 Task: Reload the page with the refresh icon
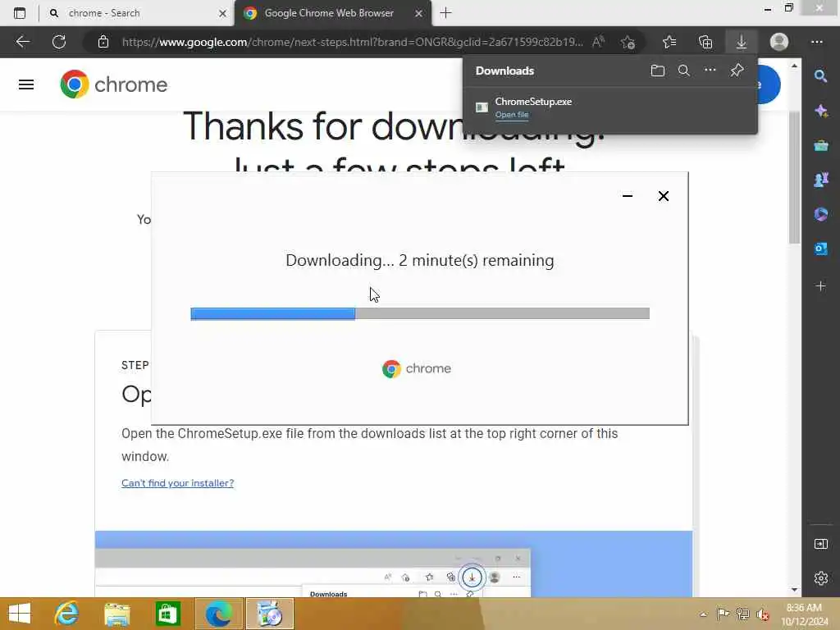(x=59, y=42)
